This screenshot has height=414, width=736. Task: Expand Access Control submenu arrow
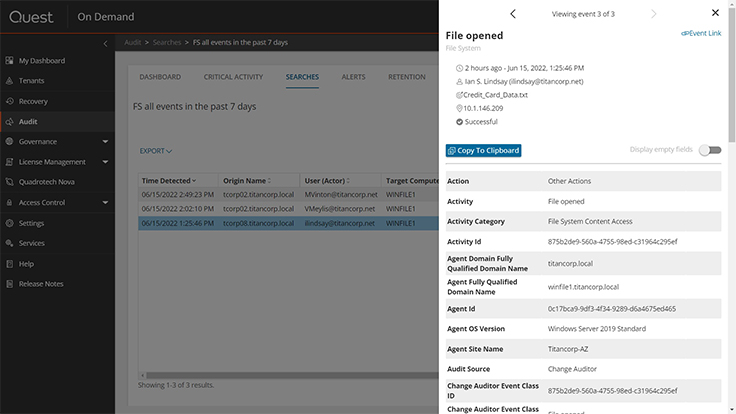pyautogui.click(x=105, y=203)
